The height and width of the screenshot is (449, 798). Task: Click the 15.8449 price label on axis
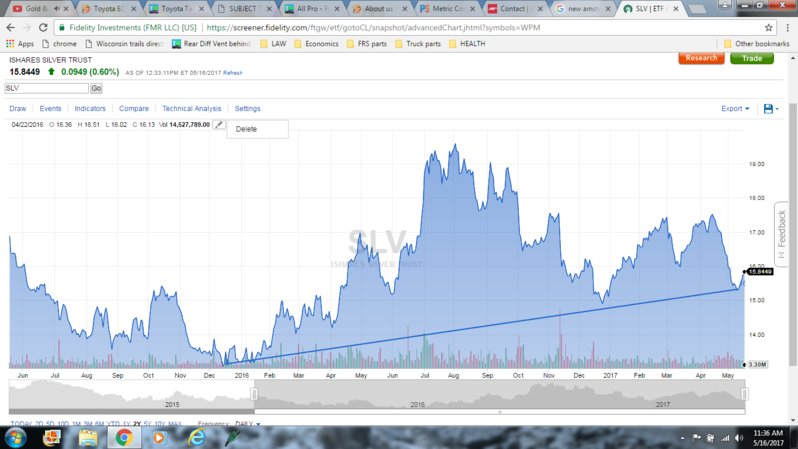[760, 272]
